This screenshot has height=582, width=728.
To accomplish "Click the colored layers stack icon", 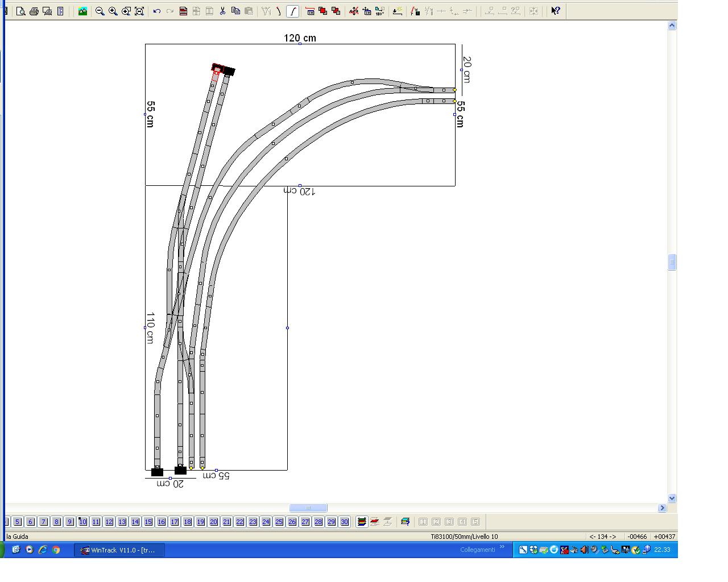I will (x=362, y=522).
